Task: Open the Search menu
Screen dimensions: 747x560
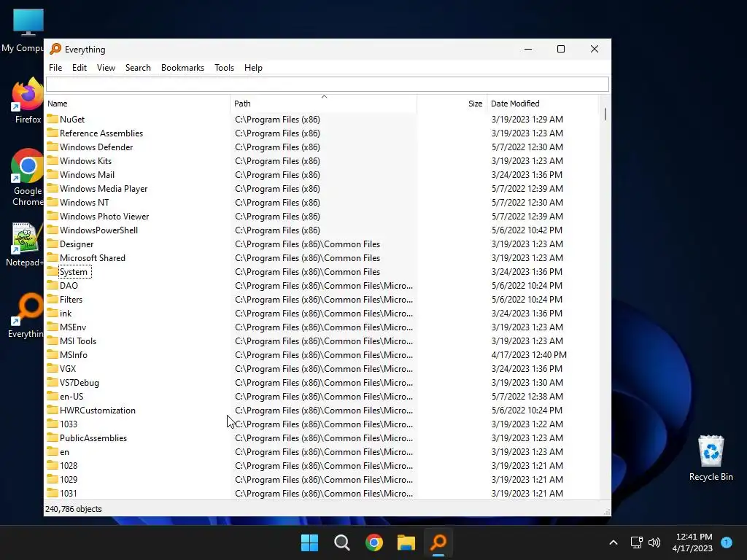Action: [x=138, y=68]
